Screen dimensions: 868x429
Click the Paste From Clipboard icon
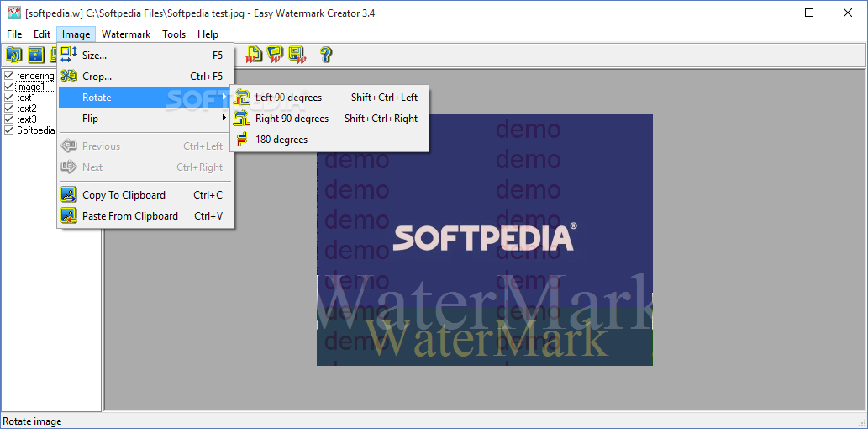coord(69,215)
